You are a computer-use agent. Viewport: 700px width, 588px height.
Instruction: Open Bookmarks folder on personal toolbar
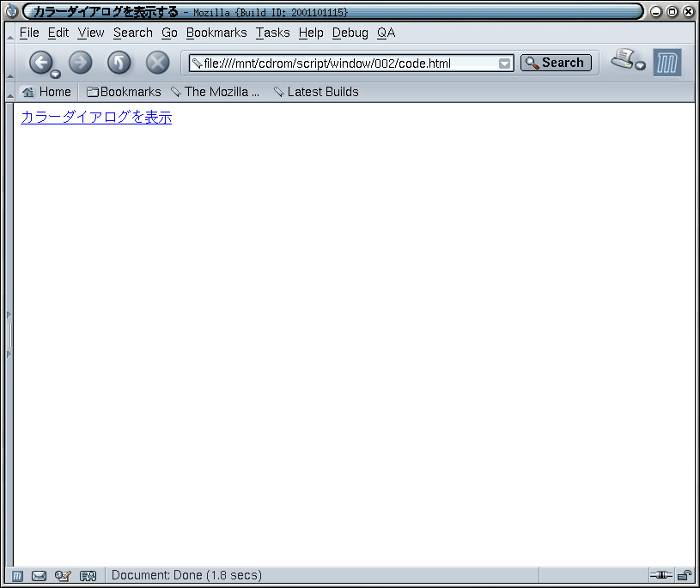[124, 92]
